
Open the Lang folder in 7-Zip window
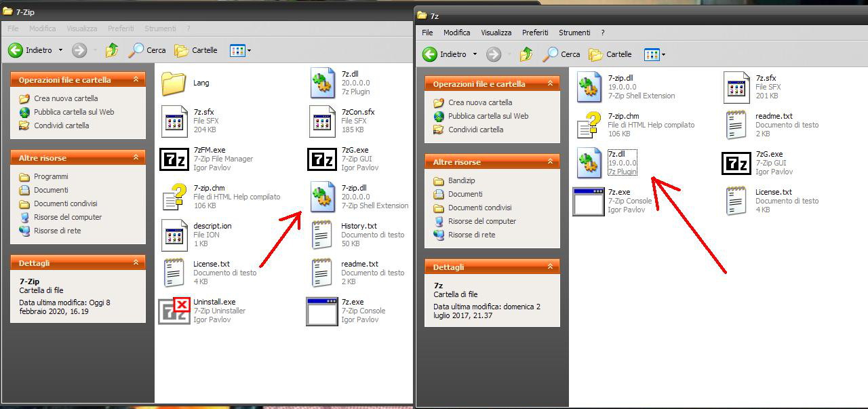click(x=174, y=83)
